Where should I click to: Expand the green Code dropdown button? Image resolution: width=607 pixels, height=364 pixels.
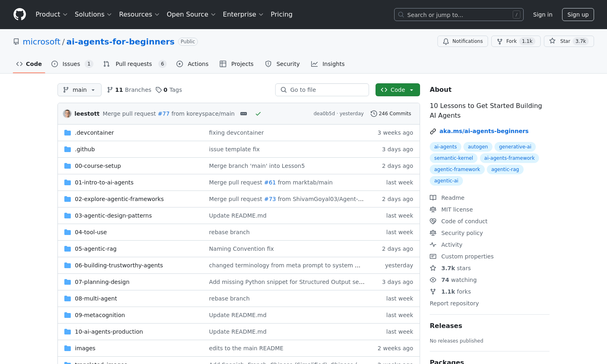click(397, 90)
